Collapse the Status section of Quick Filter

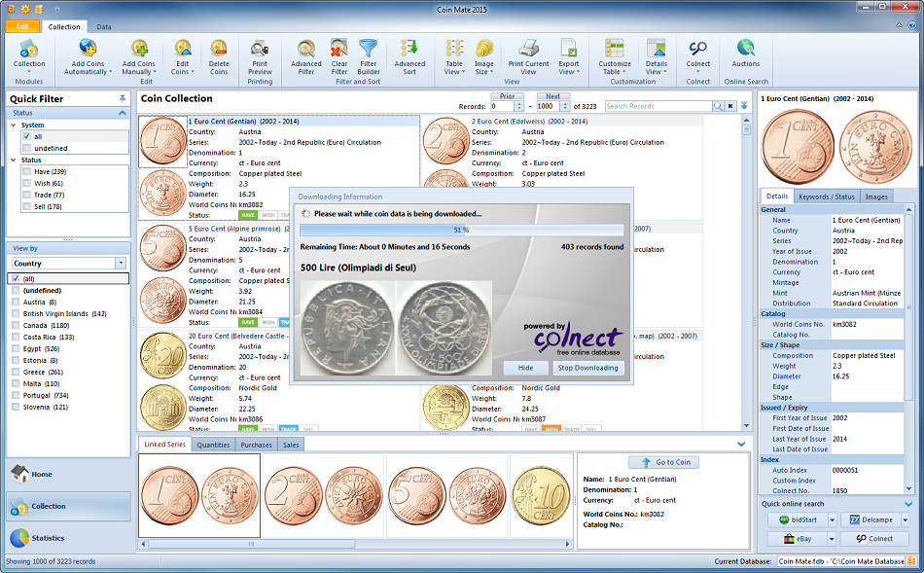tap(122, 113)
